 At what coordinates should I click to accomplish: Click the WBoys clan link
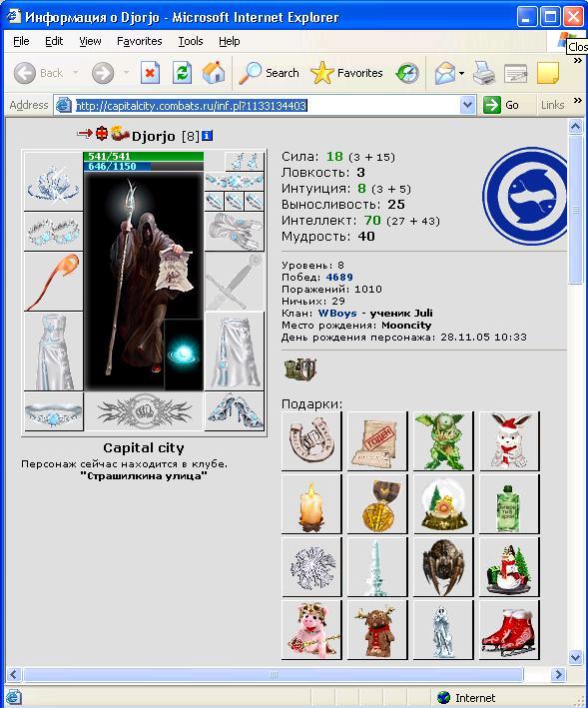coord(337,313)
